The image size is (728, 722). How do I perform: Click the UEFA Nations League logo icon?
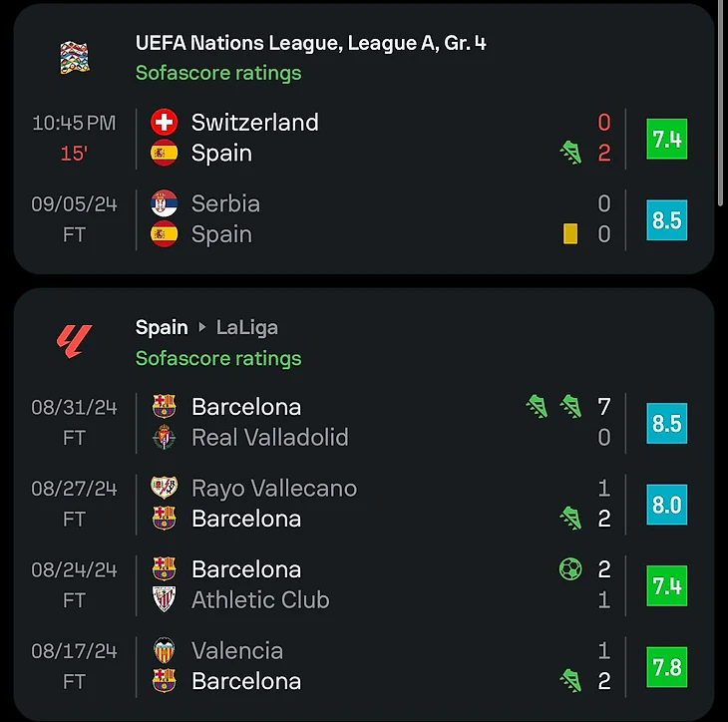(x=74, y=58)
